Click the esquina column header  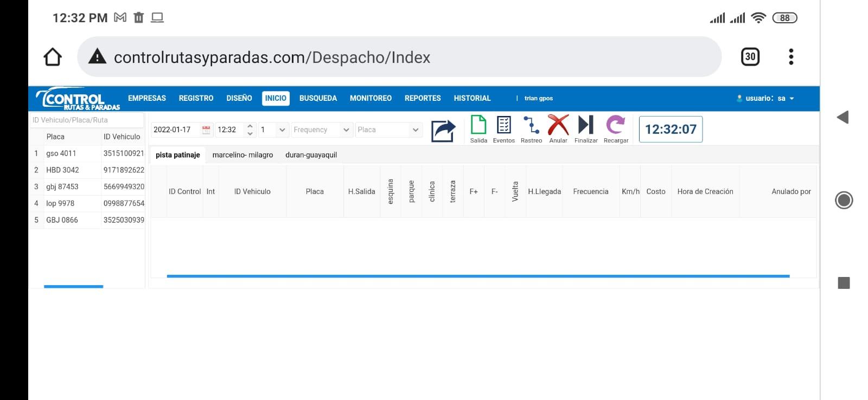pyautogui.click(x=391, y=191)
